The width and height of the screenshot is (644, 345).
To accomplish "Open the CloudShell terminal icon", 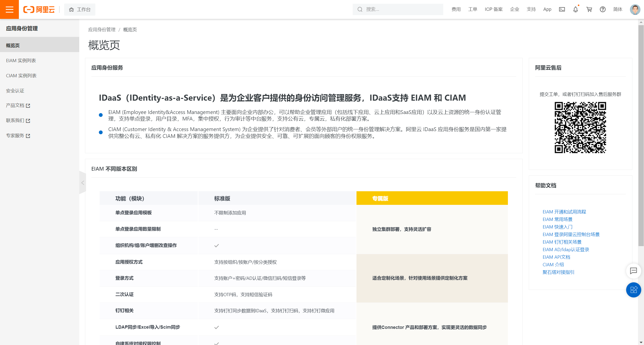I will 562,9.
